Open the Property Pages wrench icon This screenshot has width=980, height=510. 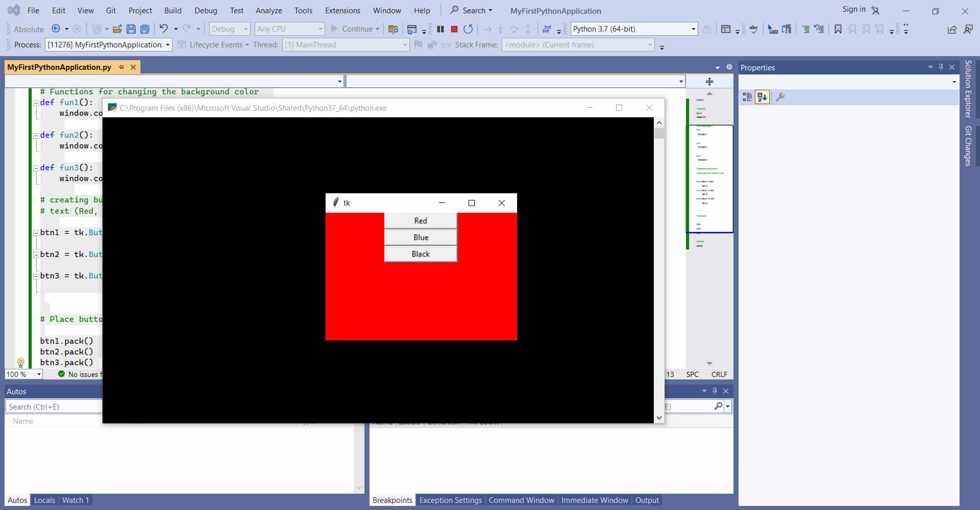click(780, 97)
